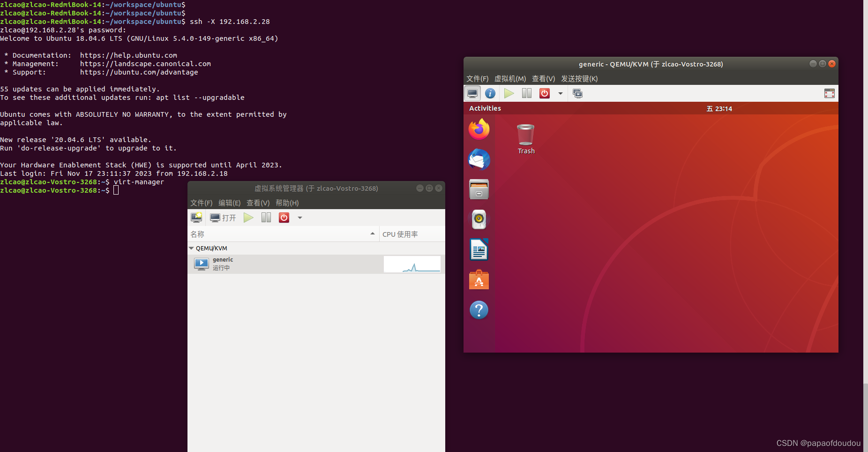The image size is (868, 452).
Task: Click https://ubuntu.com/advantage URL in the terminal
Action: [139, 72]
